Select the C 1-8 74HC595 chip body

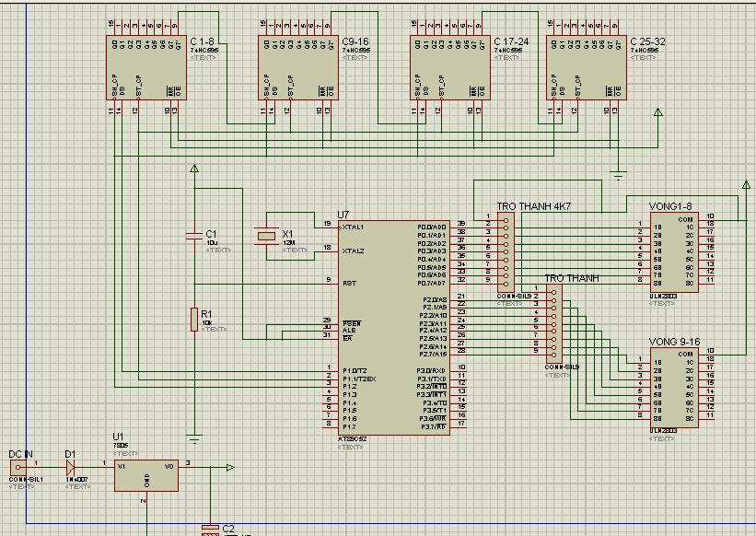point(146,67)
